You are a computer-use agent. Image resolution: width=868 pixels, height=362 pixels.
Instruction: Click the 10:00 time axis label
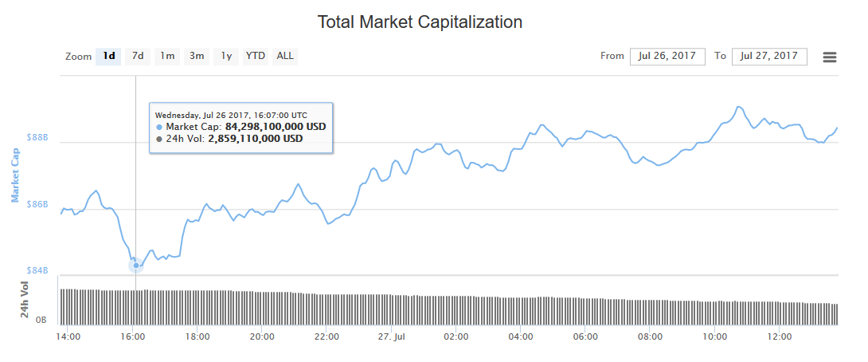pyautogui.click(x=714, y=336)
